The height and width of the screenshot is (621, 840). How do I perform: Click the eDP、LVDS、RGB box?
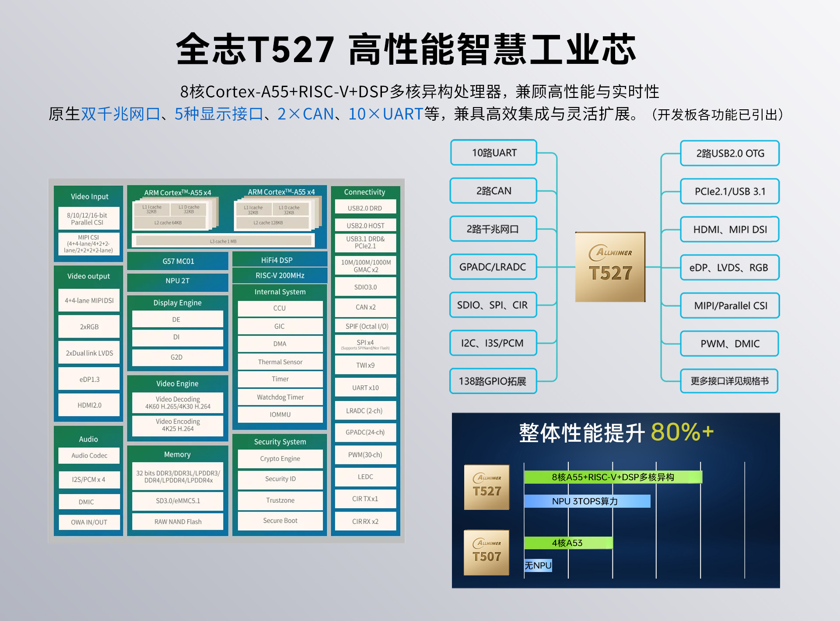click(730, 267)
